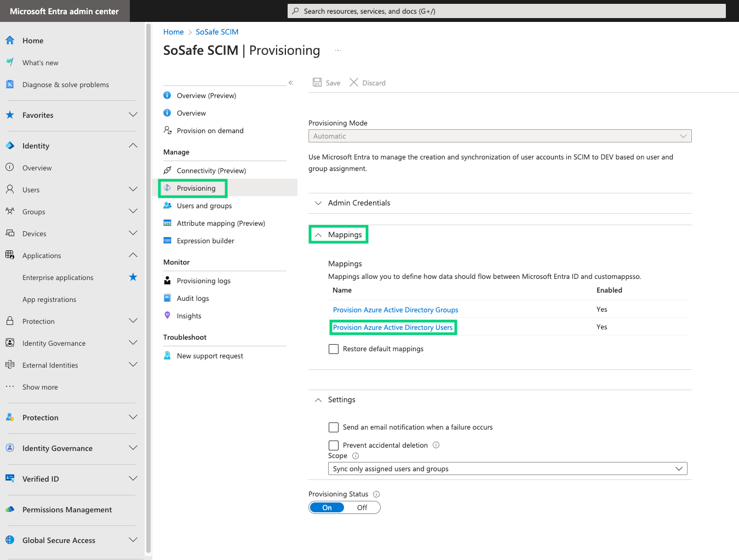The image size is (739, 560).
Task: Open Provision Azure Active Directory Groups mapping
Action: [395, 310]
